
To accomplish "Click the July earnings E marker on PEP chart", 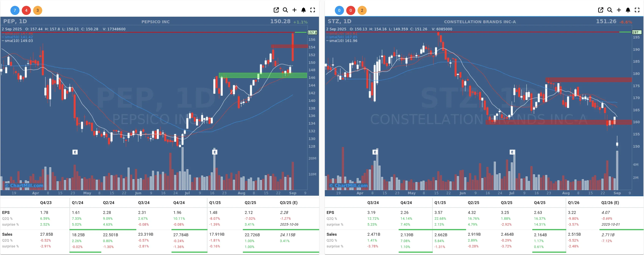I will tap(214, 152).
